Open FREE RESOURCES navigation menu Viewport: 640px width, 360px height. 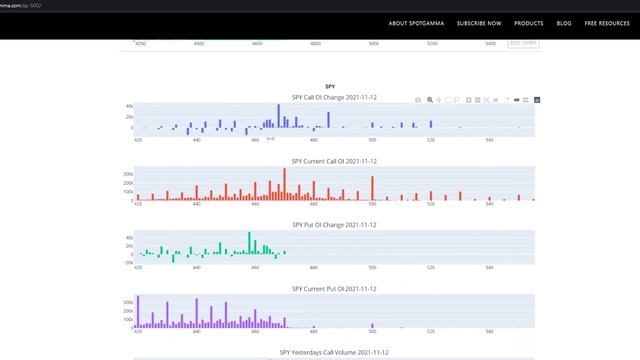pyautogui.click(x=607, y=23)
